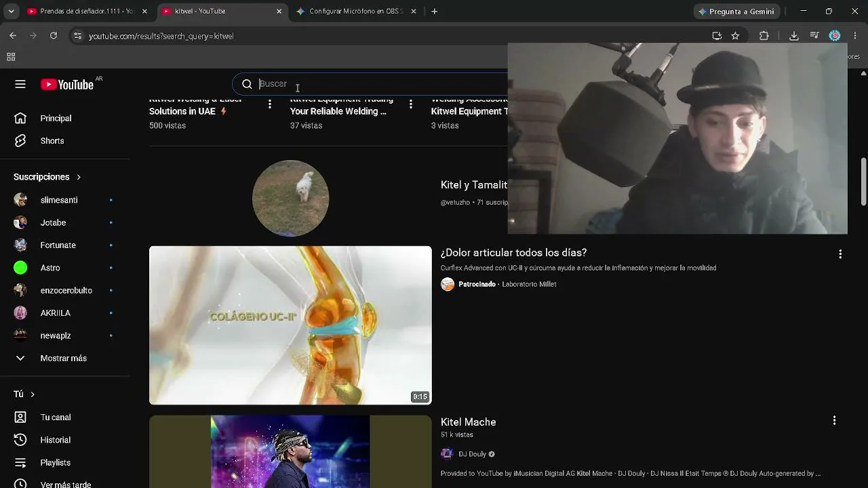Viewport: 868px width, 488px height.
Task: Go back to the previous page
Action: click(13, 36)
